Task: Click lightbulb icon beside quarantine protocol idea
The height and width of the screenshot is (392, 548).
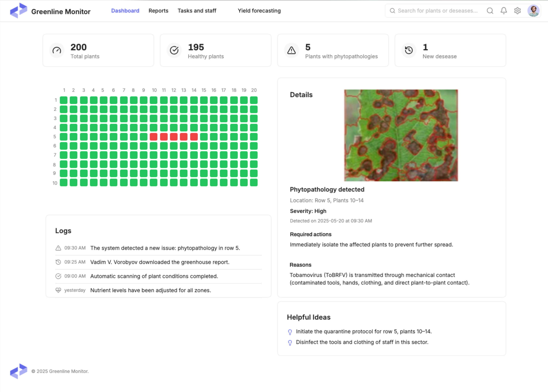Action: [x=290, y=332]
